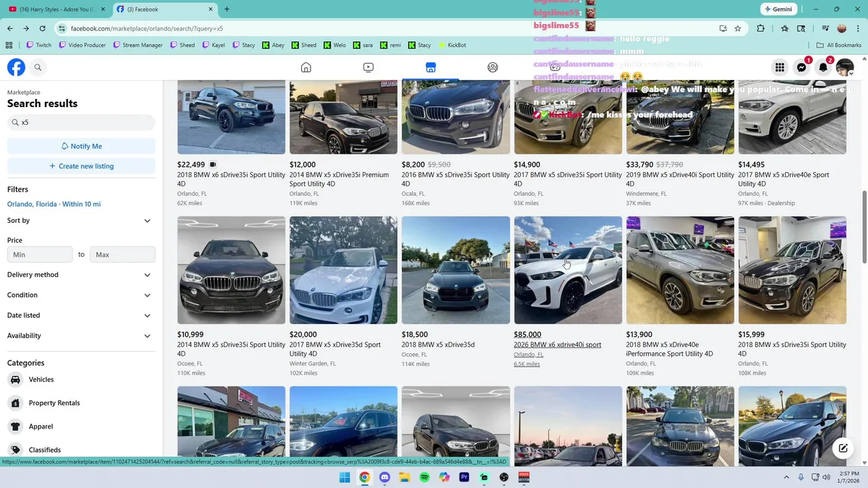This screenshot has height=488, width=868.
Task: Reload the page with browser refresh icon
Action: [42, 28]
